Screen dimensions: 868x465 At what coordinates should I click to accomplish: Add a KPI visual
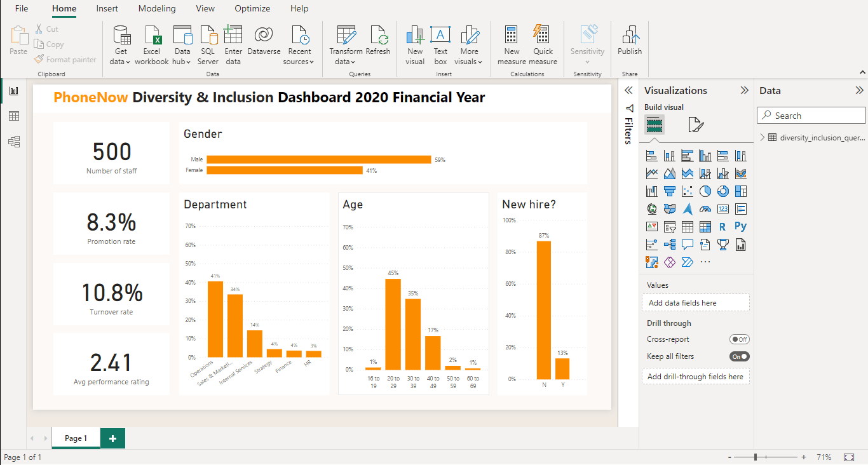point(651,227)
